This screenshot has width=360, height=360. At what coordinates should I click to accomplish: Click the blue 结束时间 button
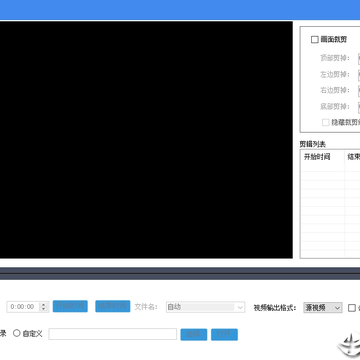[113, 306]
